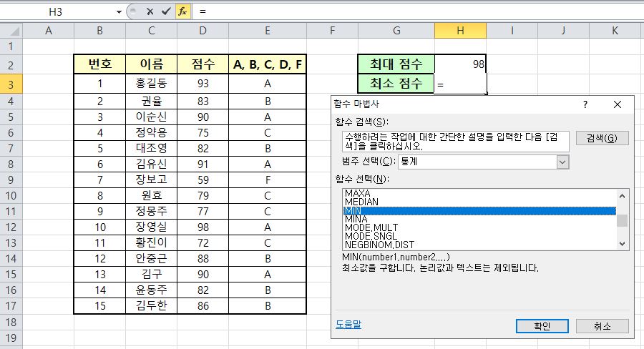Click the score cell 86
The image size is (644, 349).
203,306
